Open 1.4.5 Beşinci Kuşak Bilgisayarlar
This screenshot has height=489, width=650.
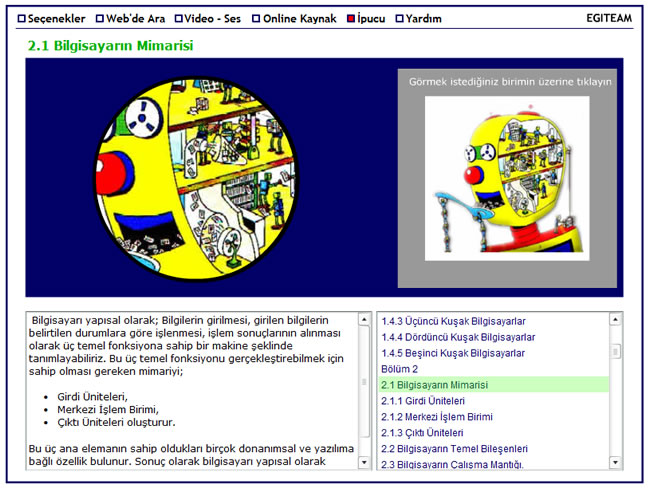coord(453,353)
